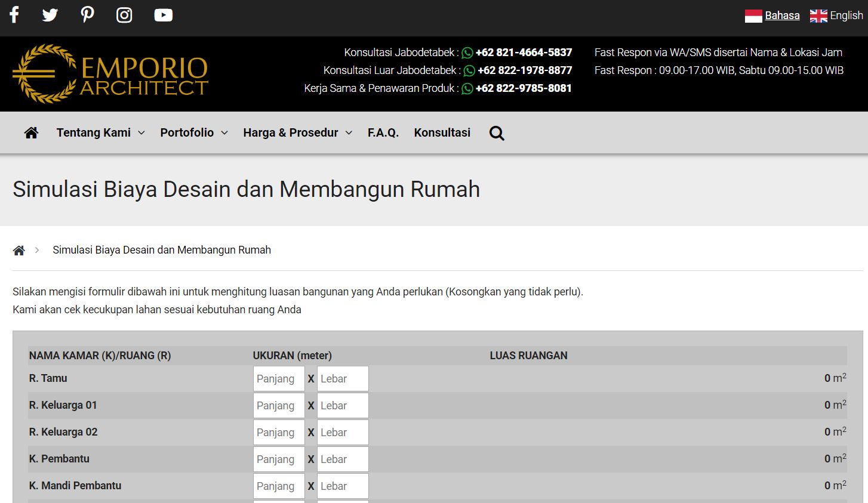This screenshot has width=868, height=503.
Task: Go to home via navbar house icon
Action: pyautogui.click(x=31, y=132)
